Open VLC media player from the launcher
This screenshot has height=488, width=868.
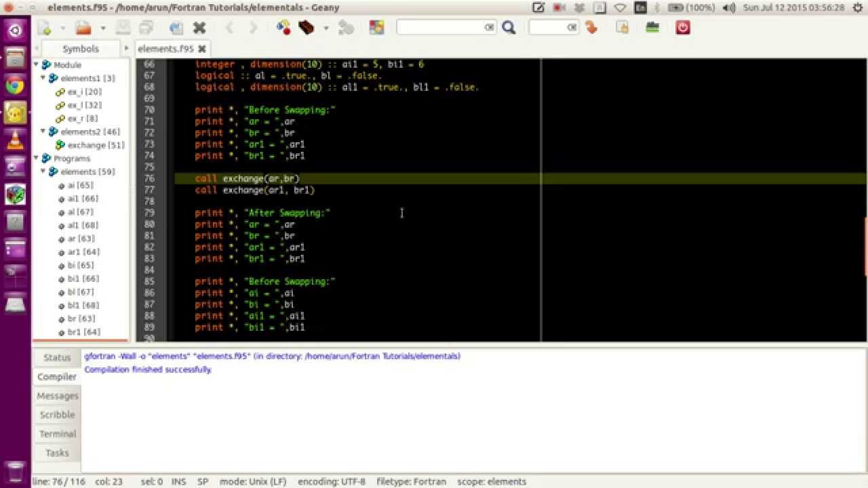coord(15,140)
